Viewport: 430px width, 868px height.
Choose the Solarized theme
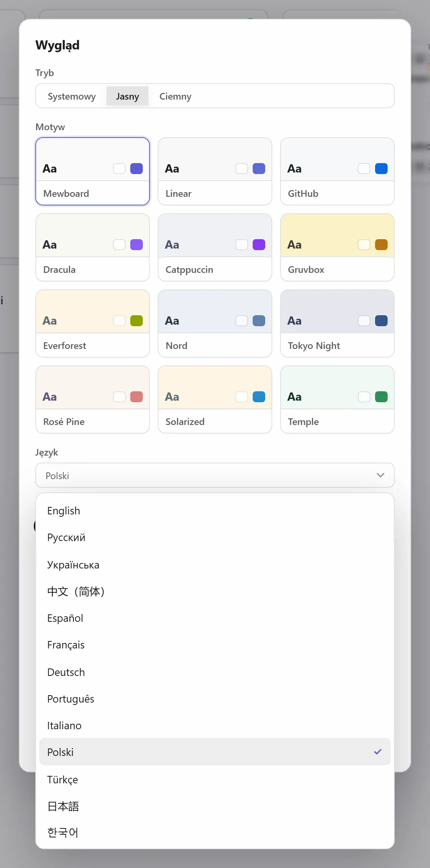click(215, 399)
